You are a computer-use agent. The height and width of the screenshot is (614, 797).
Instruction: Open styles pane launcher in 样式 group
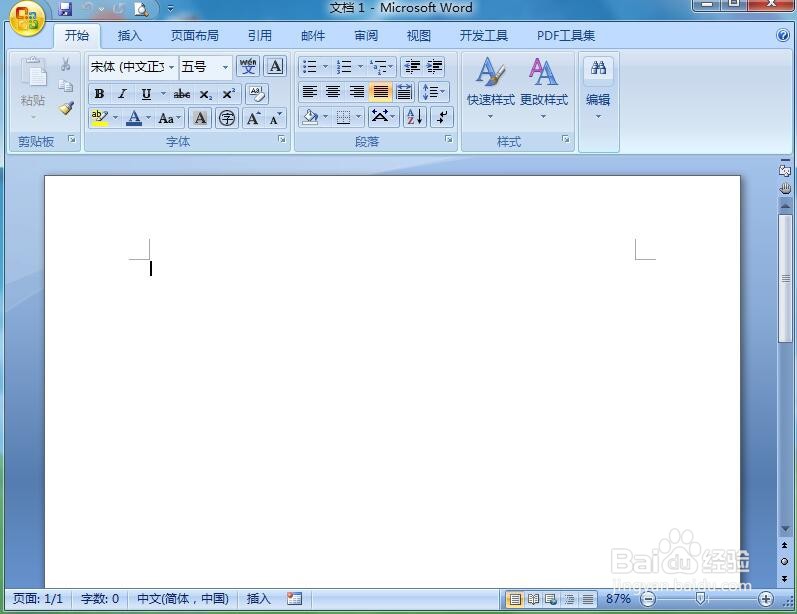point(566,139)
